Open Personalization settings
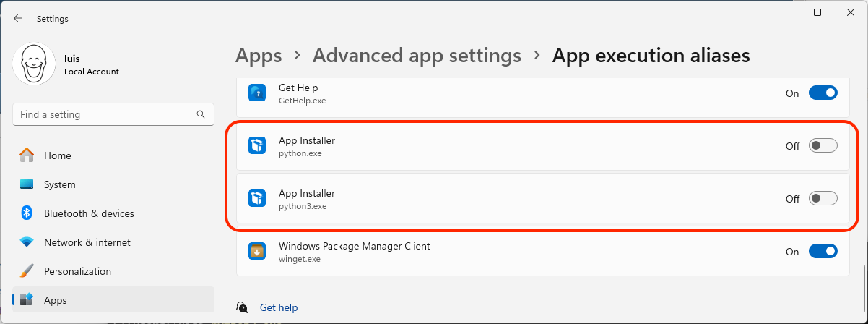Screen dimensions: 868x324 tap(113, 271)
